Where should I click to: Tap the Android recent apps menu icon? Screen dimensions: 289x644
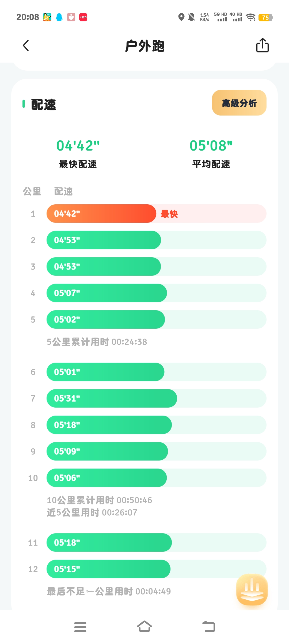click(x=80, y=627)
